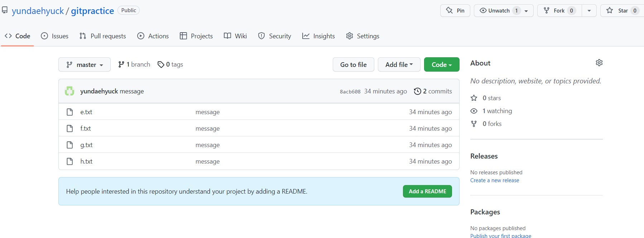Click the star icon beside 0 stars
The height and width of the screenshot is (238, 644).
474,98
